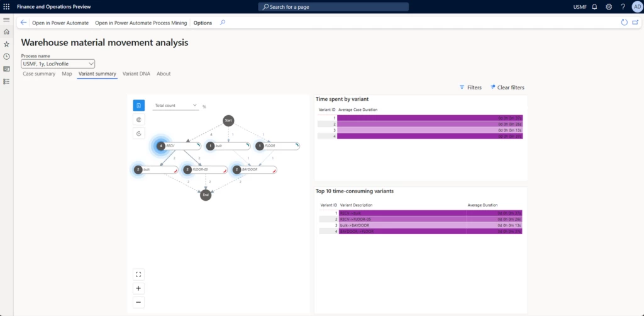Viewport: 644px width, 316px height.
Task: Open the page in a new window icon
Action: [x=636, y=23]
